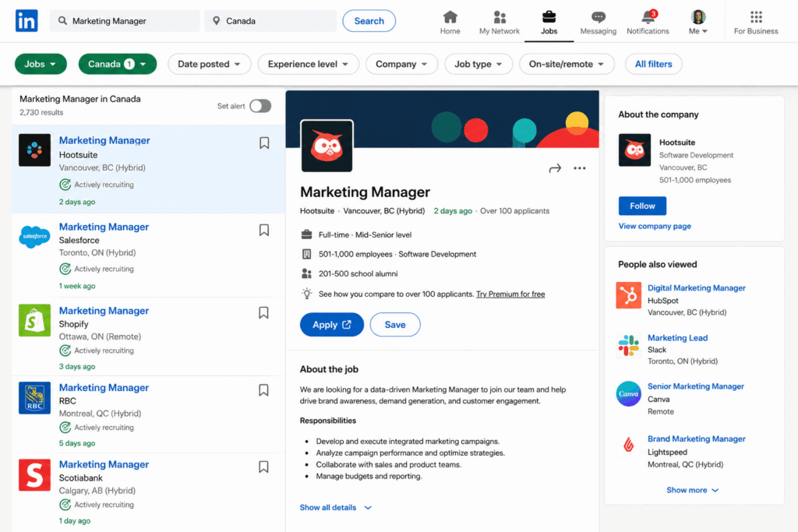Click the Canada location field
This screenshot has height=532, width=798.
(x=270, y=21)
